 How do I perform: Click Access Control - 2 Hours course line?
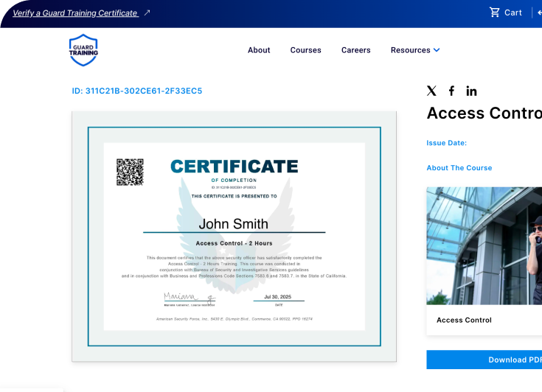(x=234, y=243)
